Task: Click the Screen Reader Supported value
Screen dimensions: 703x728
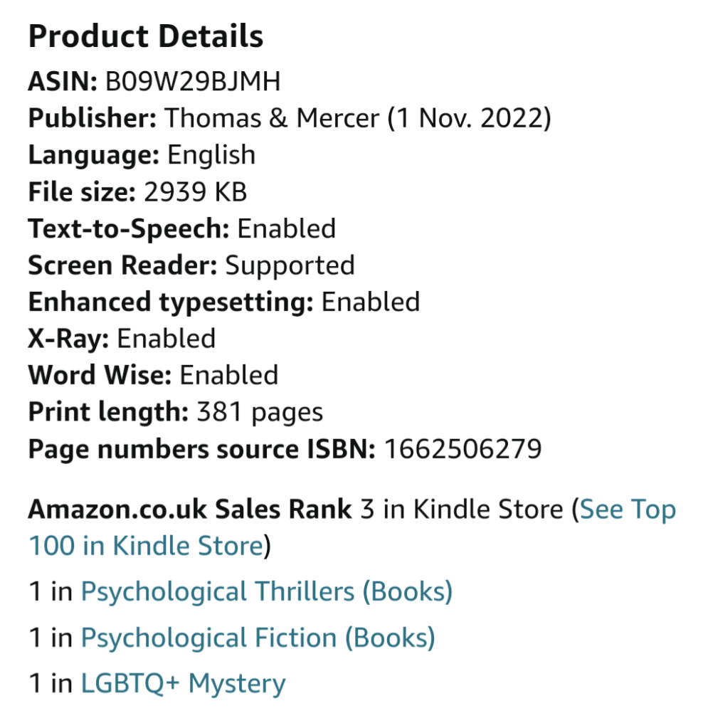Action: click(x=290, y=265)
